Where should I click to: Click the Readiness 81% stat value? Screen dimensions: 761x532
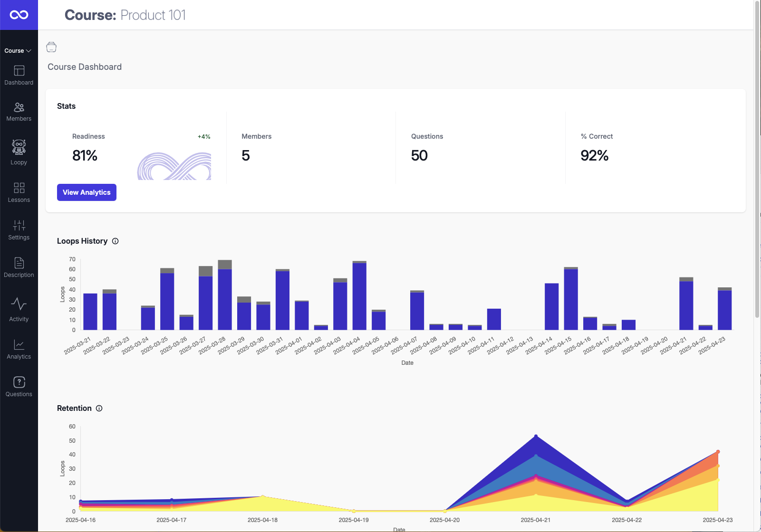click(x=85, y=155)
